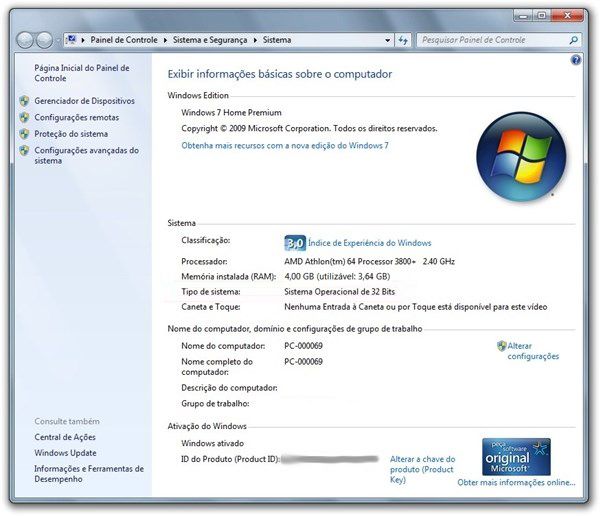600x516 pixels.
Task: Click Alterar configurações link
Action: 533,351
